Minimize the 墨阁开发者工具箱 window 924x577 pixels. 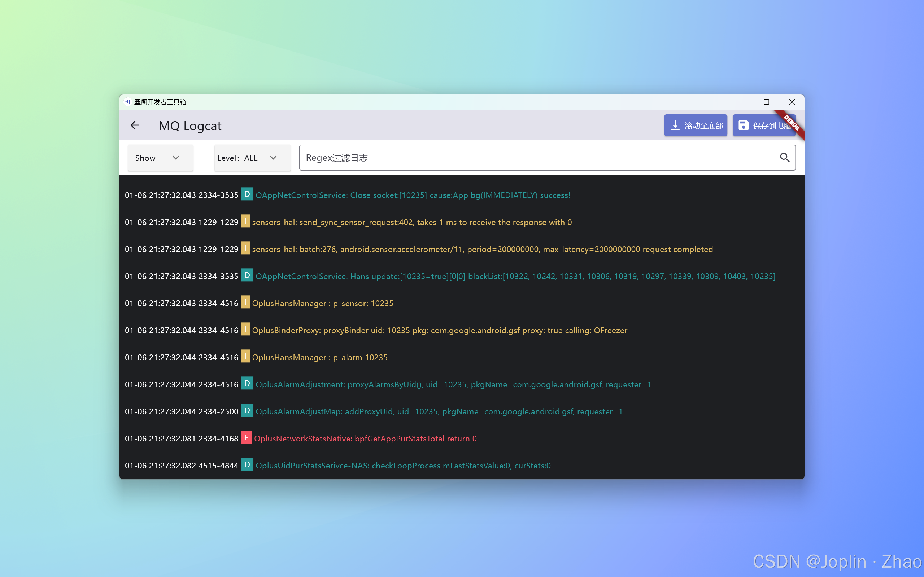pos(741,102)
